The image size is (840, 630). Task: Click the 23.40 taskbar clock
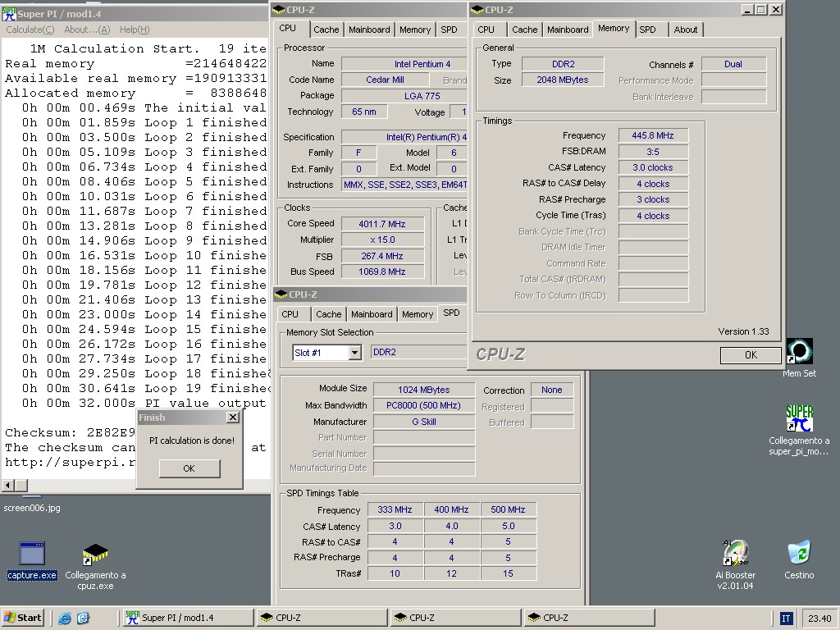(819, 619)
